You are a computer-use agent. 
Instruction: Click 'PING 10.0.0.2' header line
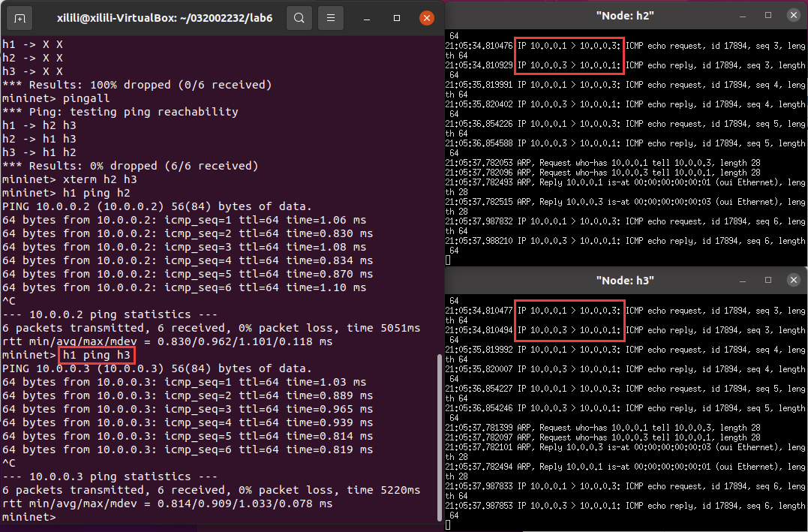click(x=157, y=206)
